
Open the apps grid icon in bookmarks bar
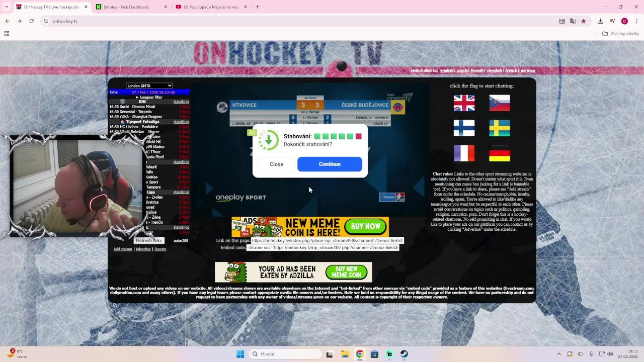[x=7, y=34]
